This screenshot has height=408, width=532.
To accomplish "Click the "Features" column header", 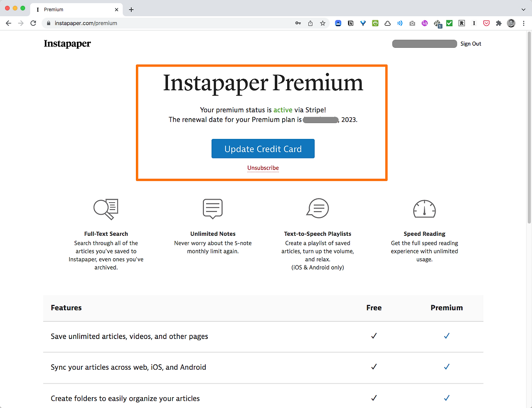I will point(66,308).
